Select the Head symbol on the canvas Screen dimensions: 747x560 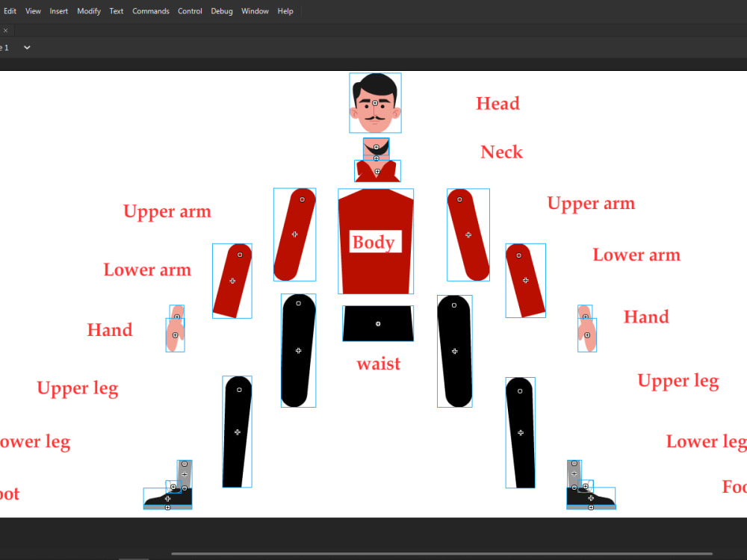tap(375, 102)
